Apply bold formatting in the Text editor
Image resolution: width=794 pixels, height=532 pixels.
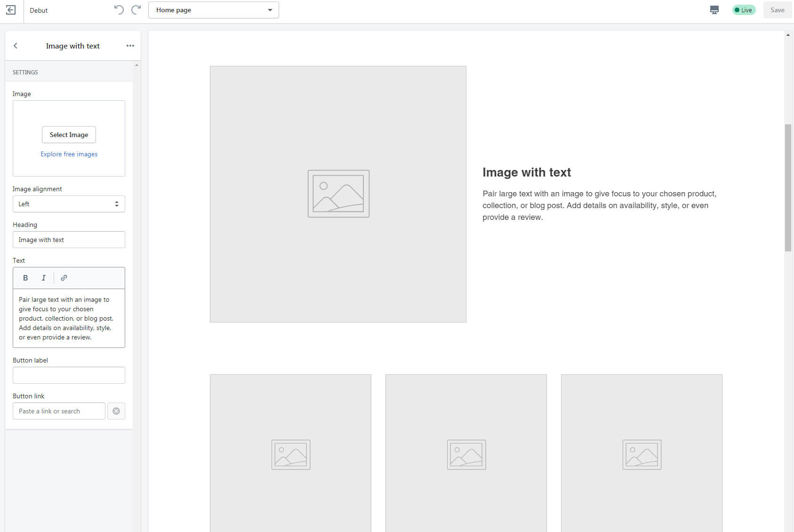tap(25, 278)
